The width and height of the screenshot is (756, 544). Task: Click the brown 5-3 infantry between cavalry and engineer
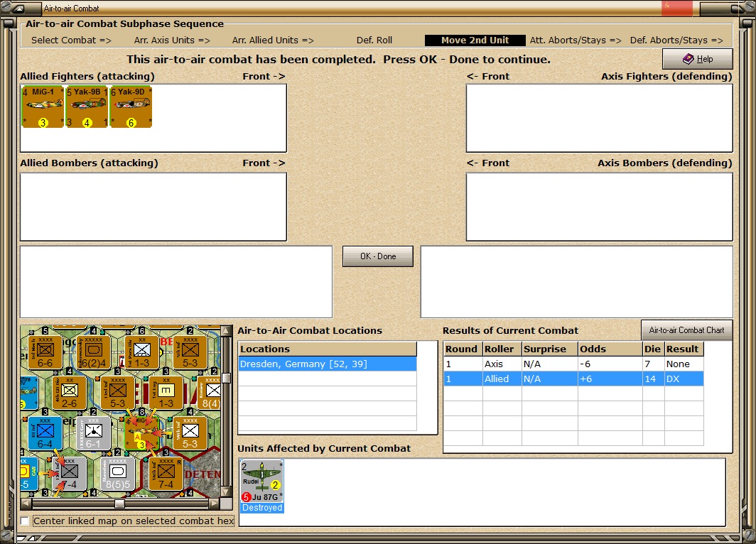coord(118,393)
